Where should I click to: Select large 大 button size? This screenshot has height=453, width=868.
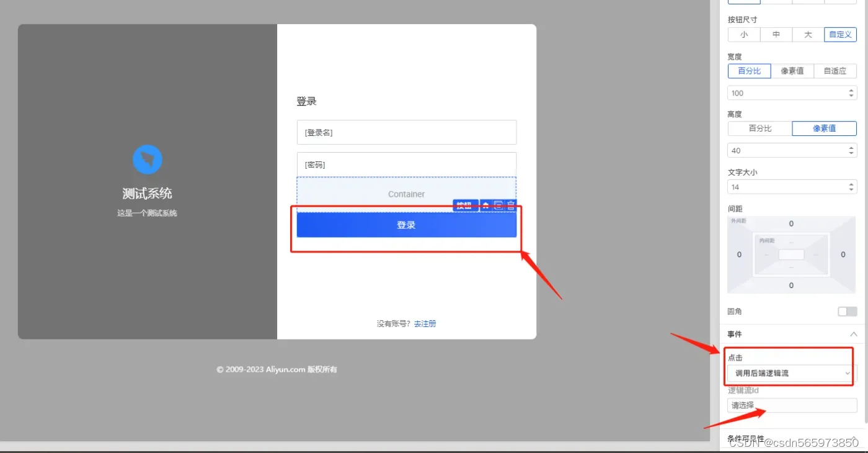pyautogui.click(x=808, y=35)
